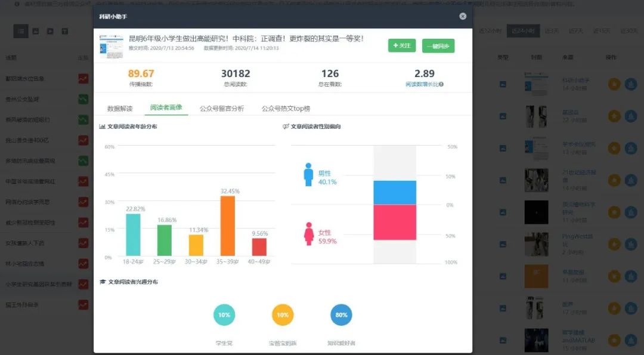This screenshot has height=355, width=644.
Task: Click type image icon in 科研小助手 row
Action: [503, 84]
